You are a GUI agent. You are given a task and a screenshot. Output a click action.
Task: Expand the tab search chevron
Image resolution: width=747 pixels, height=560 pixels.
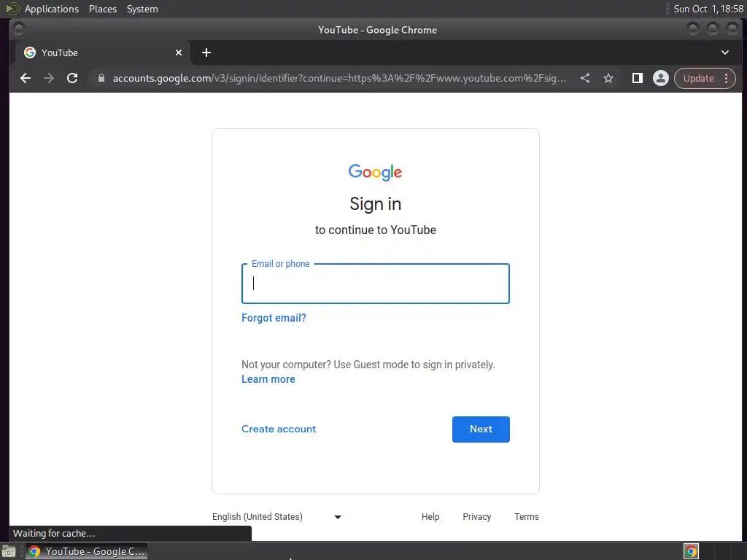725,52
